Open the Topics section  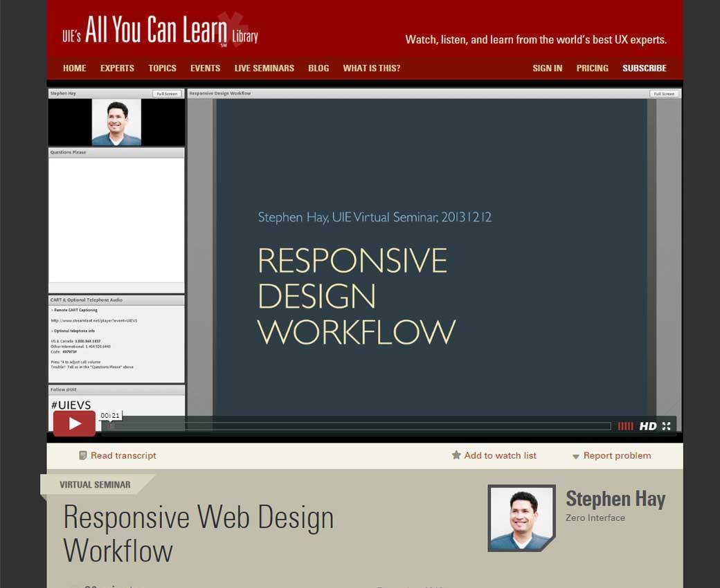click(162, 68)
